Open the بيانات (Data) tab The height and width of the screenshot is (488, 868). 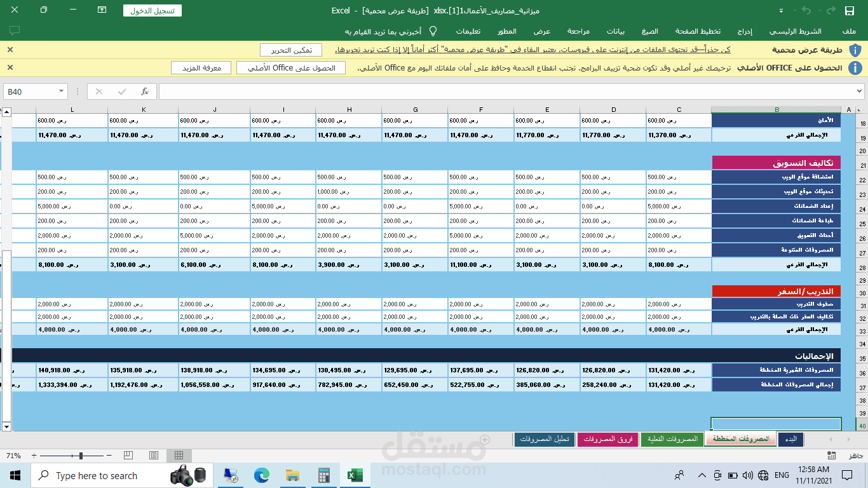click(x=616, y=31)
